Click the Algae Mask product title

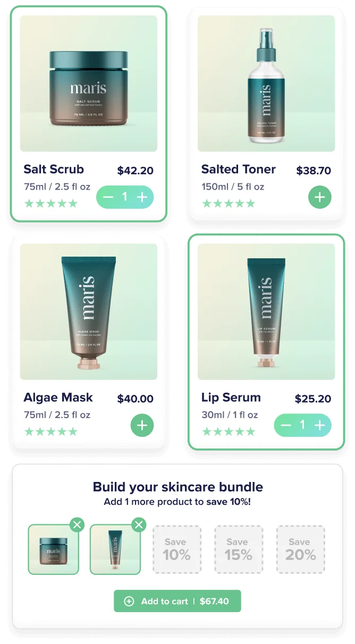58,397
